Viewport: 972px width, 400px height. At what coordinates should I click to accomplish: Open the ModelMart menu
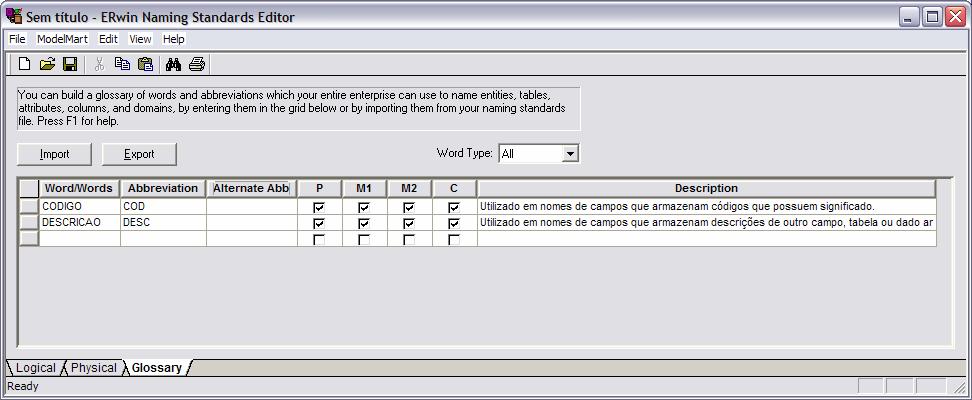point(62,39)
